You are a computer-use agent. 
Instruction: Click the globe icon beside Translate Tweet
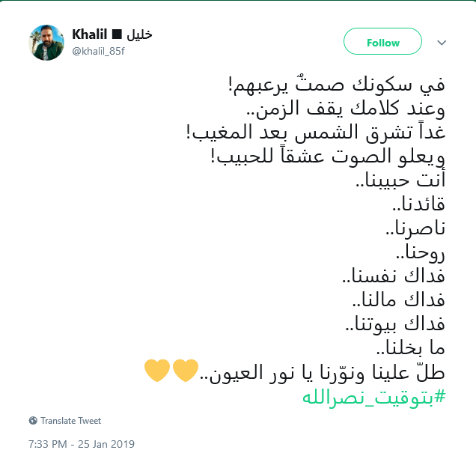(x=33, y=421)
